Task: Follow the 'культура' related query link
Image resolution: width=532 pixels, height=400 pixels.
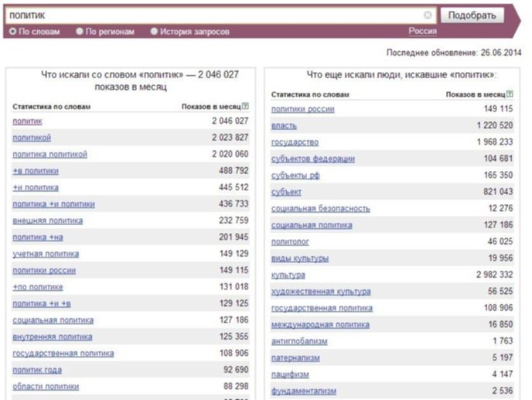Action: click(288, 275)
